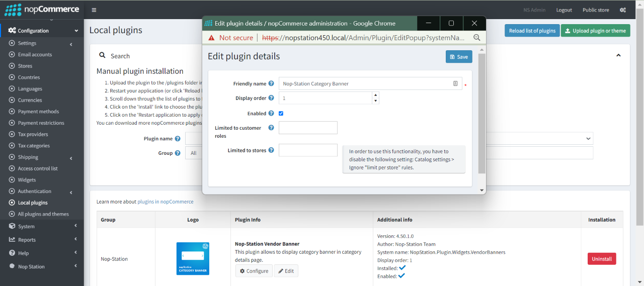Click the Category Banner plugin logo thumbnail

coord(193,259)
